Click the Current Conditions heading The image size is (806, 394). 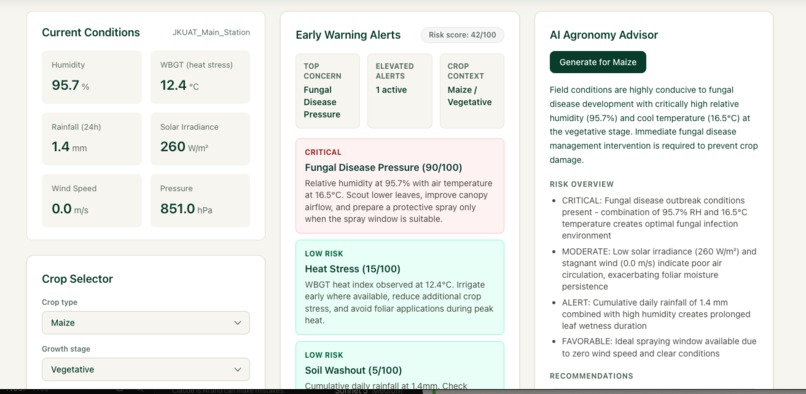(91, 32)
